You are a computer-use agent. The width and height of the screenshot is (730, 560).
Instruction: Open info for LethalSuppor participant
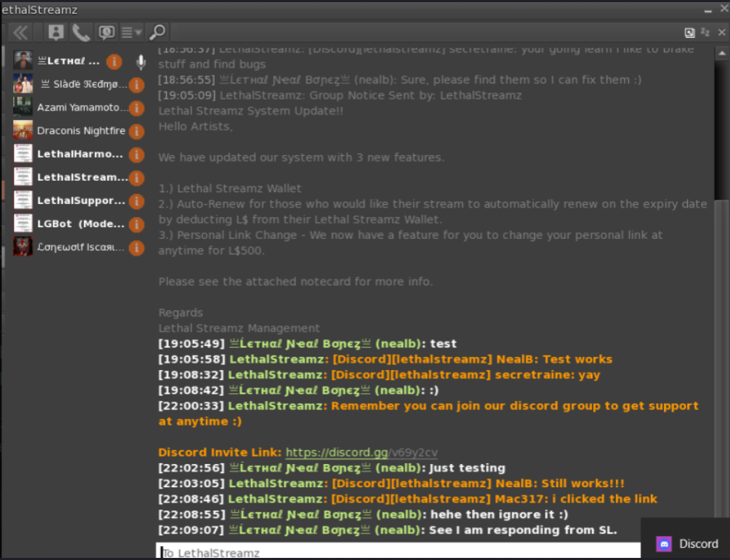click(x=137, y=201)
